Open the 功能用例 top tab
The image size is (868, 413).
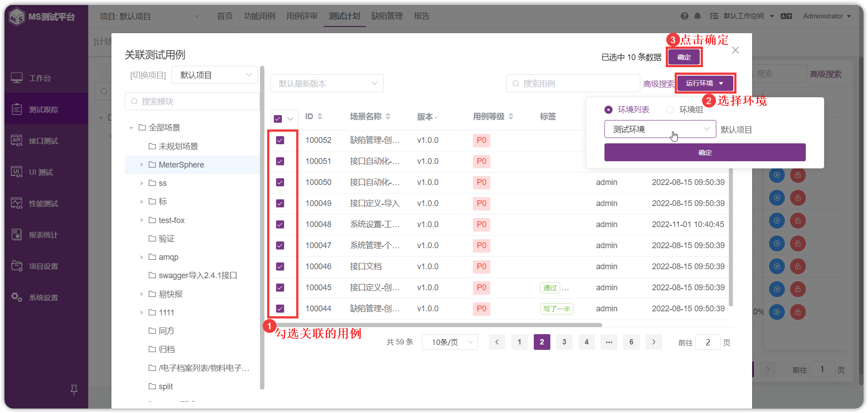260,16
